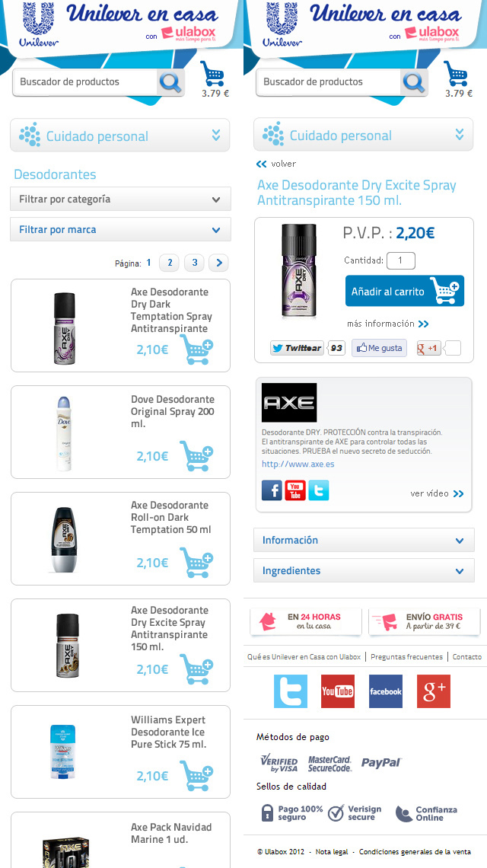Click the large Twitter footer icon
Viewport: 487px width, 868px height.
click(291, 691)
